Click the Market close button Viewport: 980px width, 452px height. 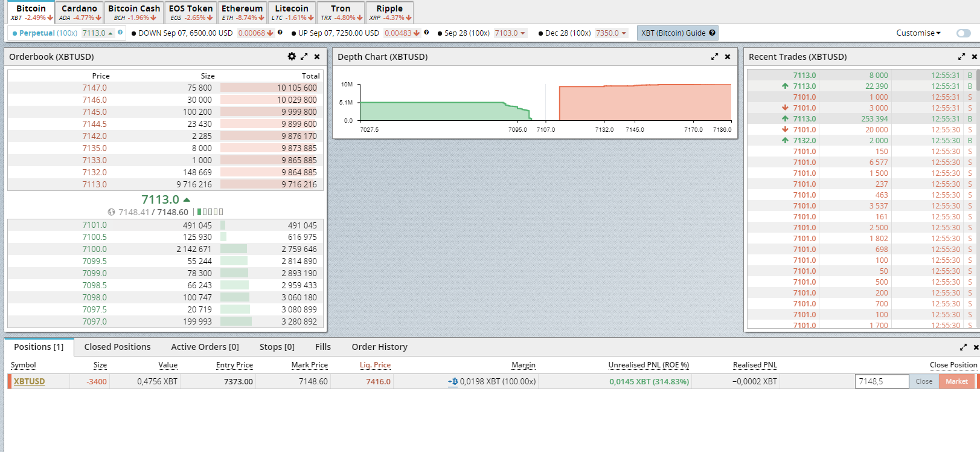(956, 381)
